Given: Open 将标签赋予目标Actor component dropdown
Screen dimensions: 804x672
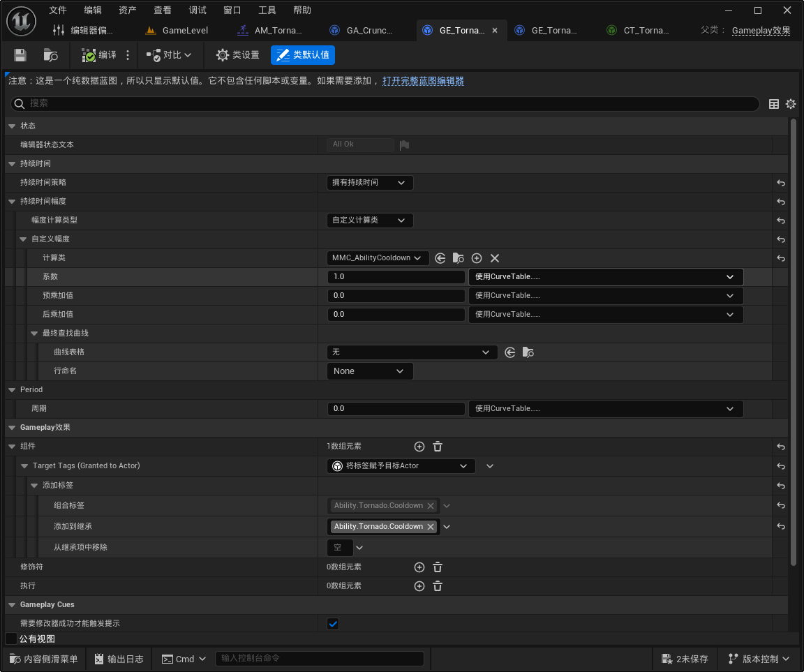Looking at the screenshot, I should [x=401, y=466].
